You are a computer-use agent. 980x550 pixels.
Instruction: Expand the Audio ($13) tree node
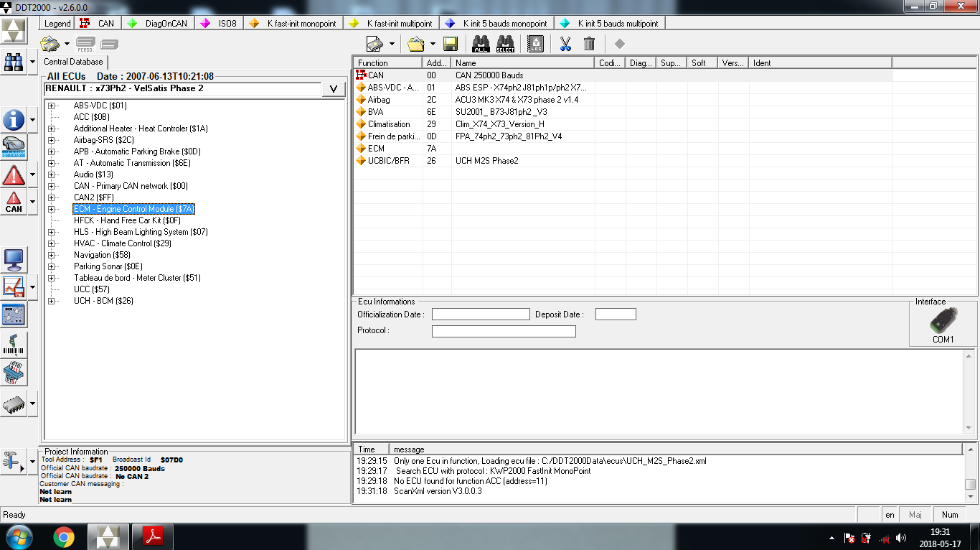(x=51, y=174)
